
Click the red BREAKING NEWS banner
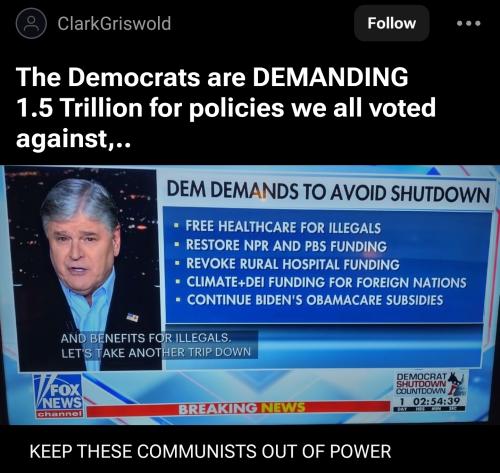click(x=238, y=409)
